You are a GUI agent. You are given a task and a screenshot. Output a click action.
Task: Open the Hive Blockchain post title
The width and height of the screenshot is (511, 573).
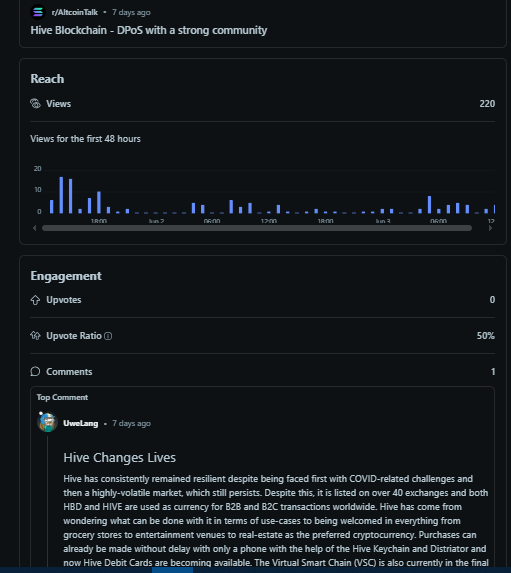point(149,30)
